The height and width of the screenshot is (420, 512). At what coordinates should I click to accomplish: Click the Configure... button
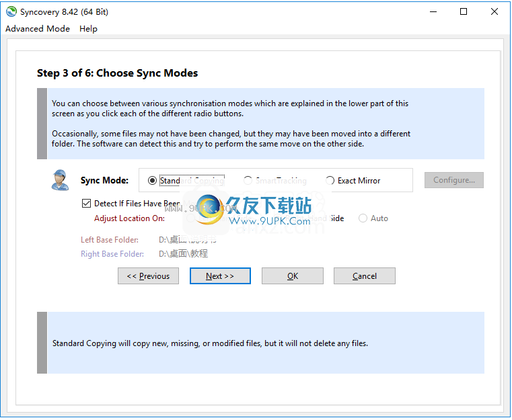[x=454, y=180]
